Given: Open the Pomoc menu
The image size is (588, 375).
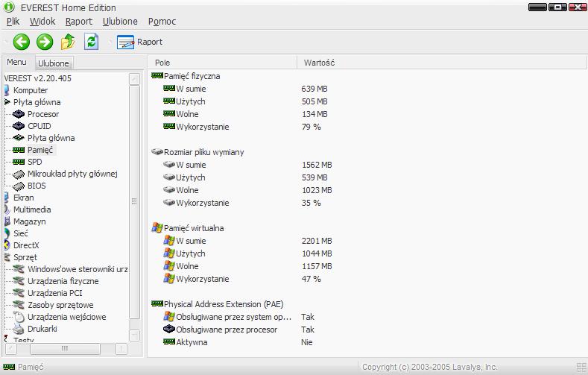Looking at the screenshot, I should (x=162, y=22).
